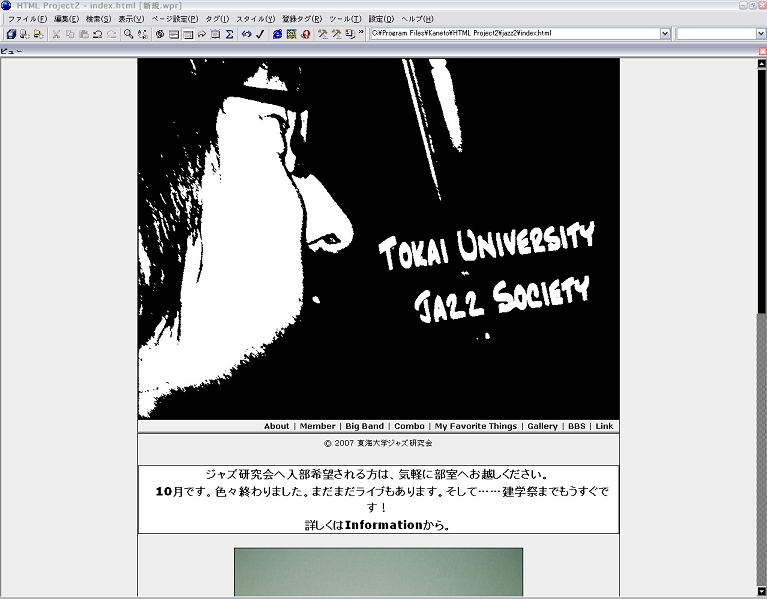Open the empty combo box dropdown arrow
Viewport: 767px width, 599px height.
761,33
